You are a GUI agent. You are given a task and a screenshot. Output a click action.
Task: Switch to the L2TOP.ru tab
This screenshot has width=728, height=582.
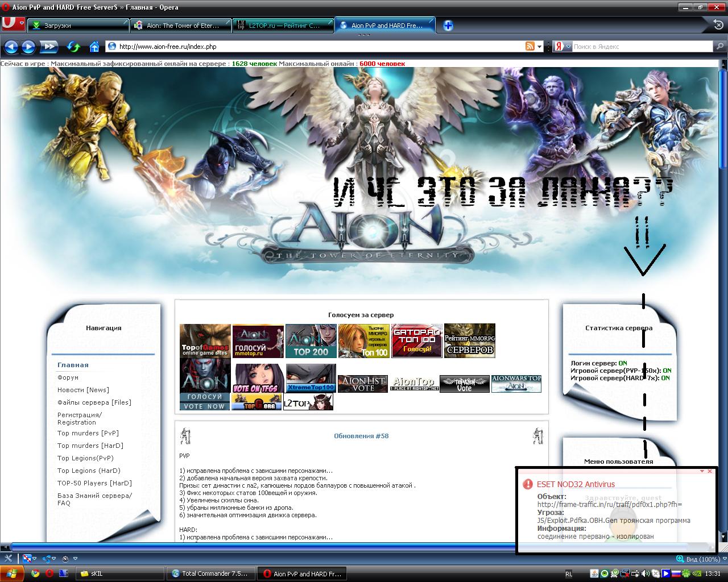click(x=284, y=26)
